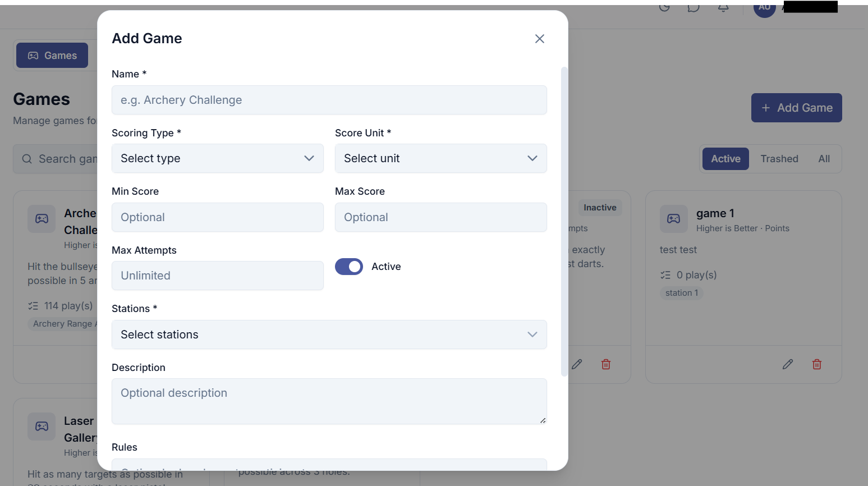
Task: Click the Inactive status badge
Action: (x=600, y=208)
